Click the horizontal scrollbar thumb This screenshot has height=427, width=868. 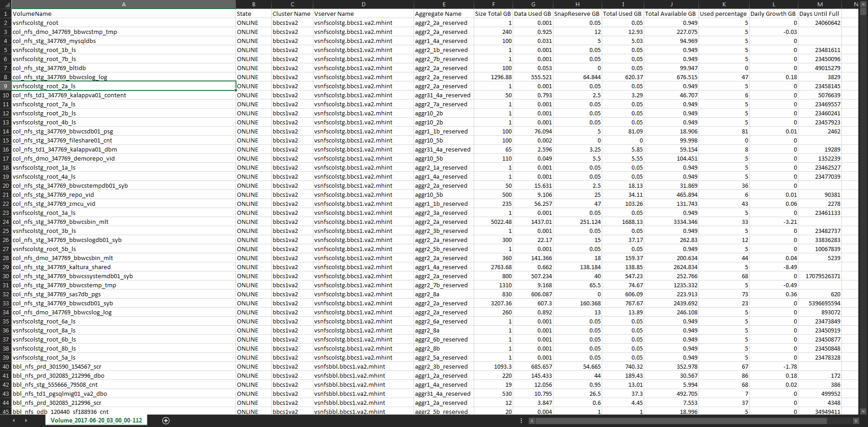tap(681, 421)
